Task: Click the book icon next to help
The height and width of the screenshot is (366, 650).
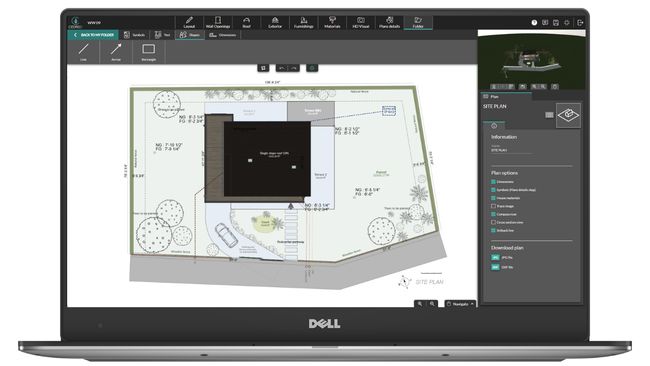Action: point(545,22)
